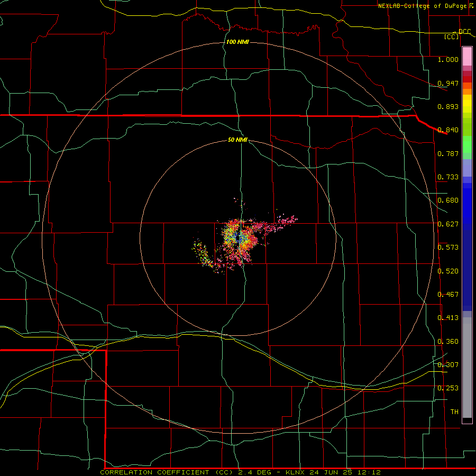
Task: Click the 0.467 scale value
Action: pyautogui.click(x=448, y=295)
